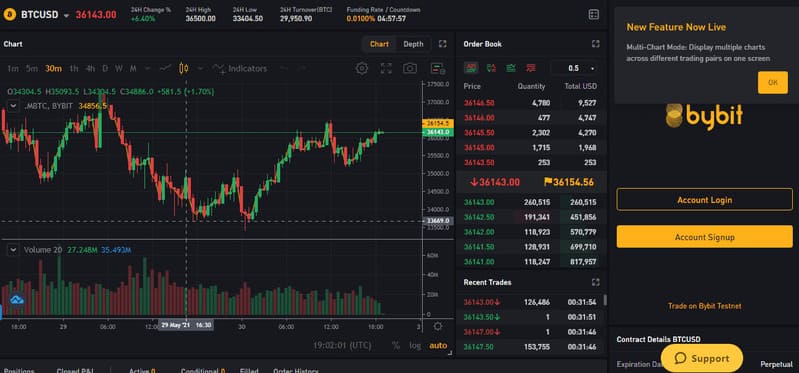Expand the Recent Trades panel to fullscreen

click(x=595, y=282)
